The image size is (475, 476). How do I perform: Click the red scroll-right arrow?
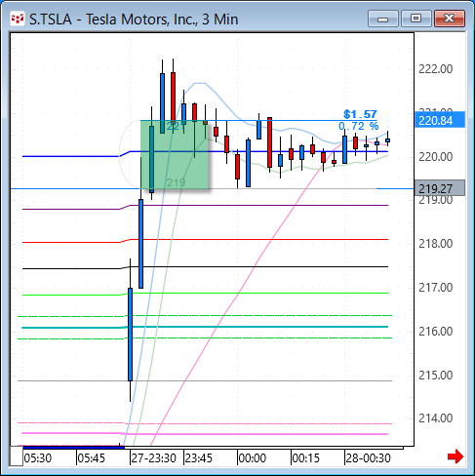455,456
